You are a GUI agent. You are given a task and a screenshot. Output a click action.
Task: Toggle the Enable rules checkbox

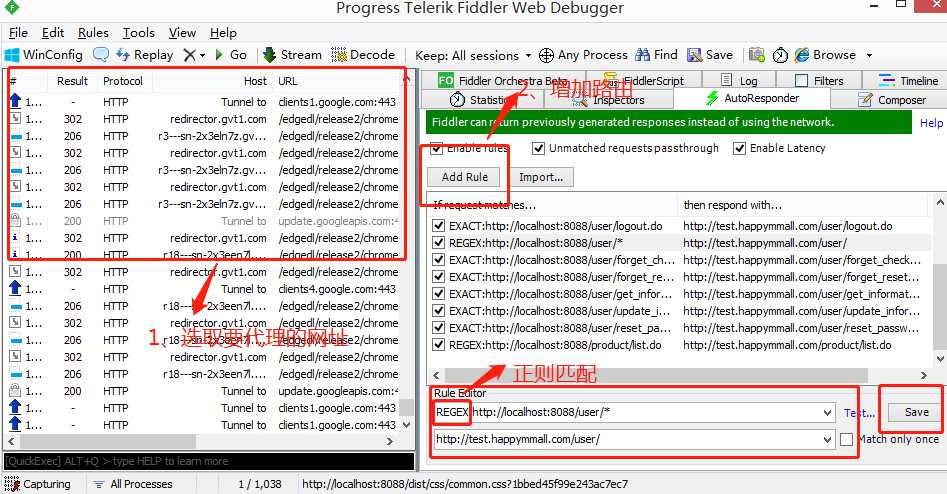tap(437, 148)
